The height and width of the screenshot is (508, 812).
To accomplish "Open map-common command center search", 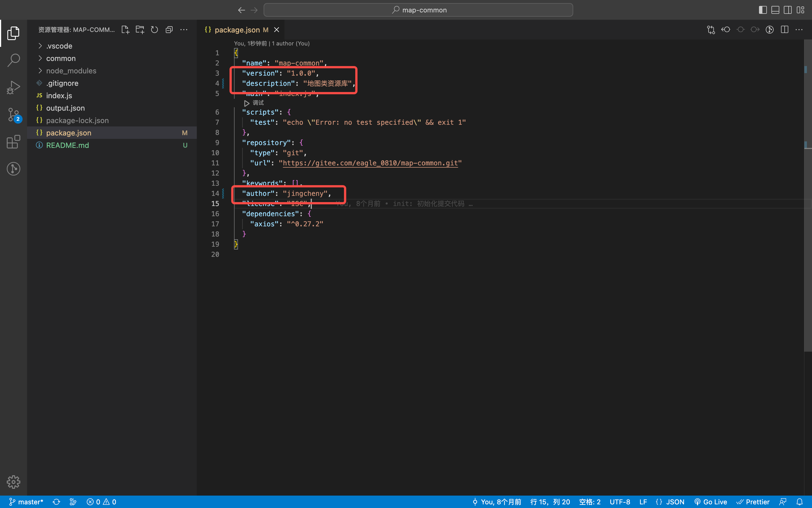I will coord(418,10).
